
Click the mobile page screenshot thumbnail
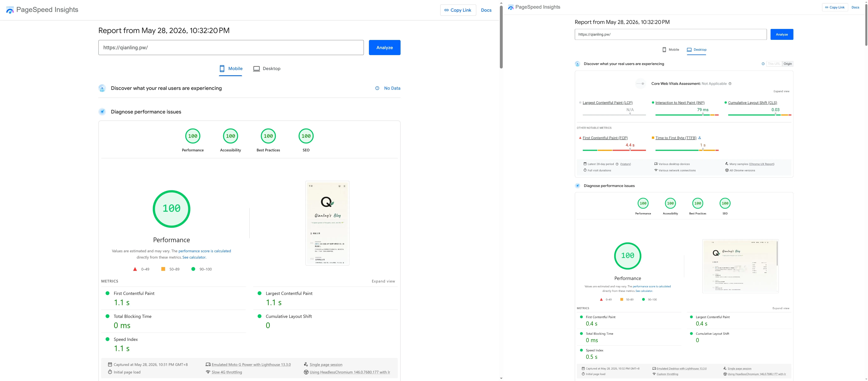tap(327, 223)
